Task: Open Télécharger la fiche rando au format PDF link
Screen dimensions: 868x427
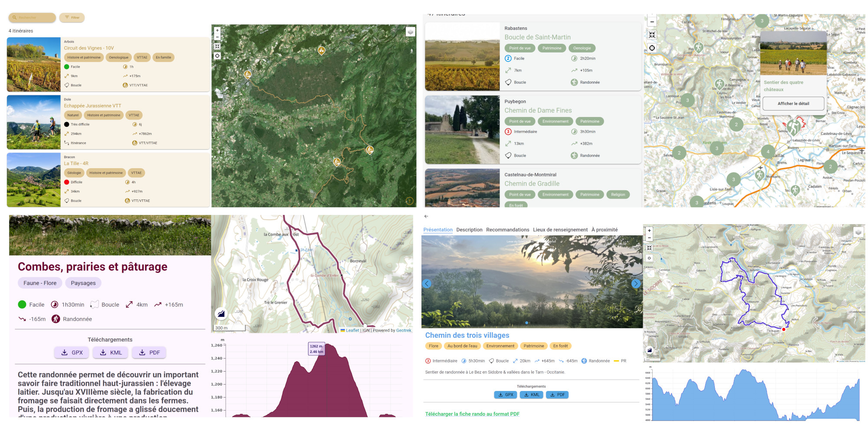Action: 472,414
